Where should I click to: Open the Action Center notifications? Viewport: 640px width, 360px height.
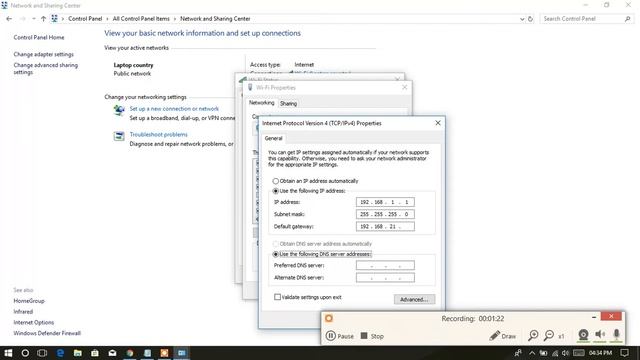[624, 353]
